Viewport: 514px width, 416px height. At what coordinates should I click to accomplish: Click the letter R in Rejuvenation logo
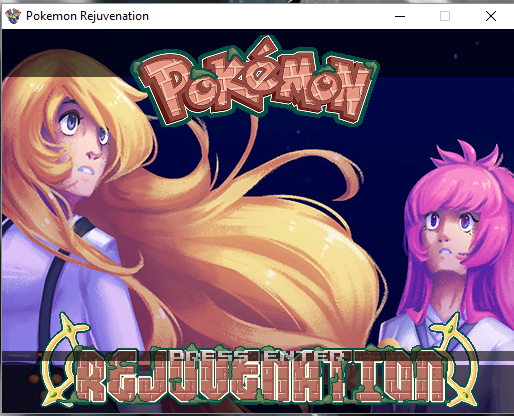91,378
